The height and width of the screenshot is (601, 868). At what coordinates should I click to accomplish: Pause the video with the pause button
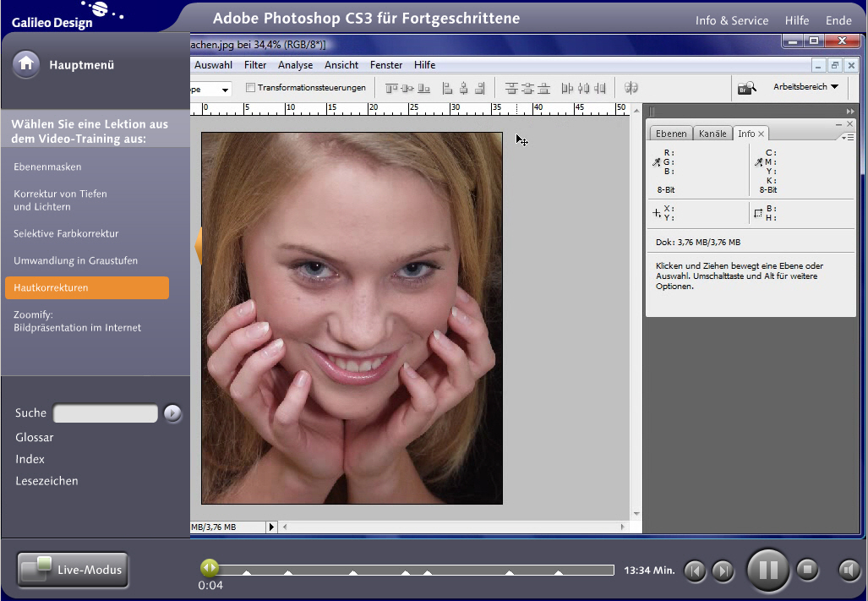tap(767, 570)
